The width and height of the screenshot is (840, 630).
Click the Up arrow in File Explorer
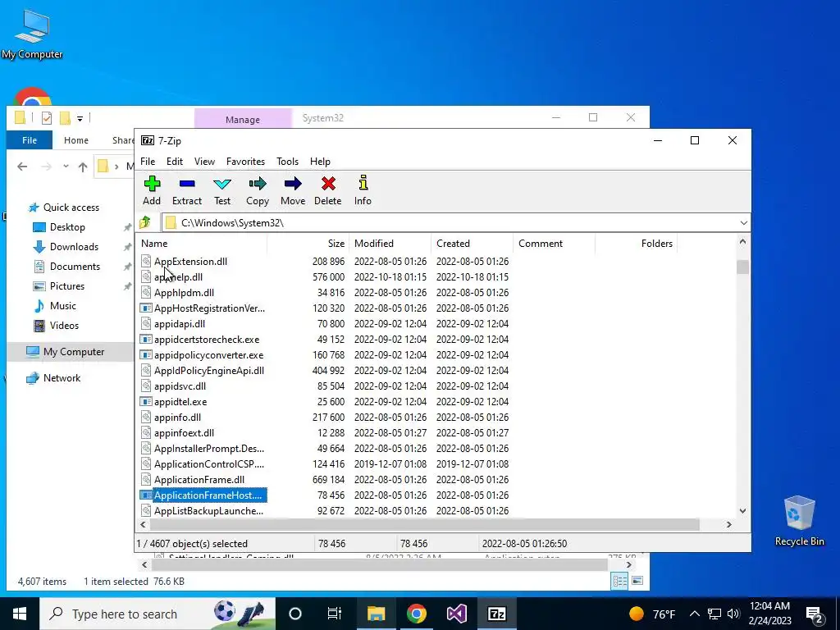pyautogui.click(x=83, y=167)
